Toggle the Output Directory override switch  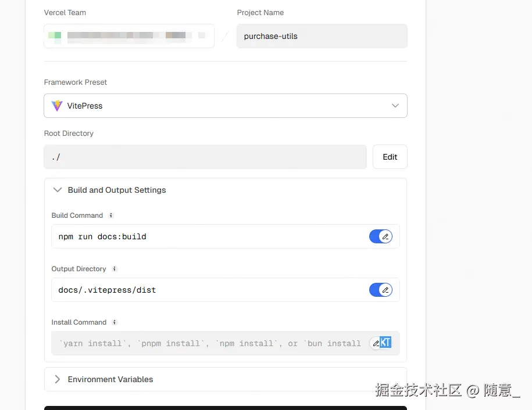[381, 290]
